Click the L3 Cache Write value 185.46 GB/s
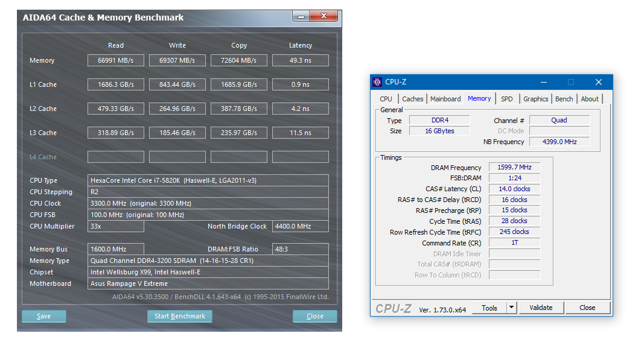Screen dimensions: 644x351 pos(177,133)
